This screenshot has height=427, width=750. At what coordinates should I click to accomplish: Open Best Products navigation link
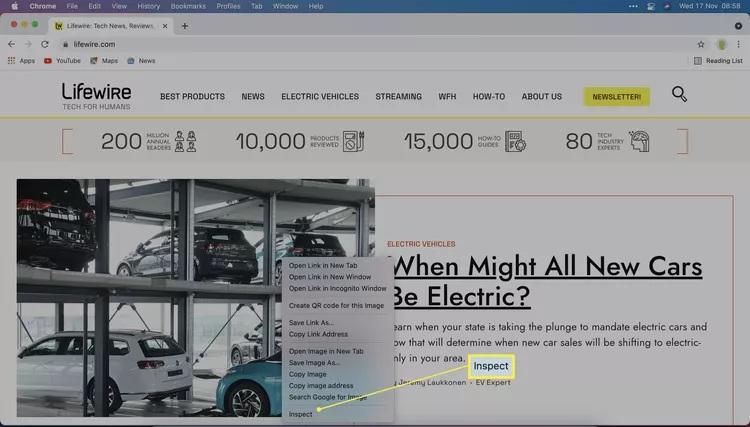point(192,97)
